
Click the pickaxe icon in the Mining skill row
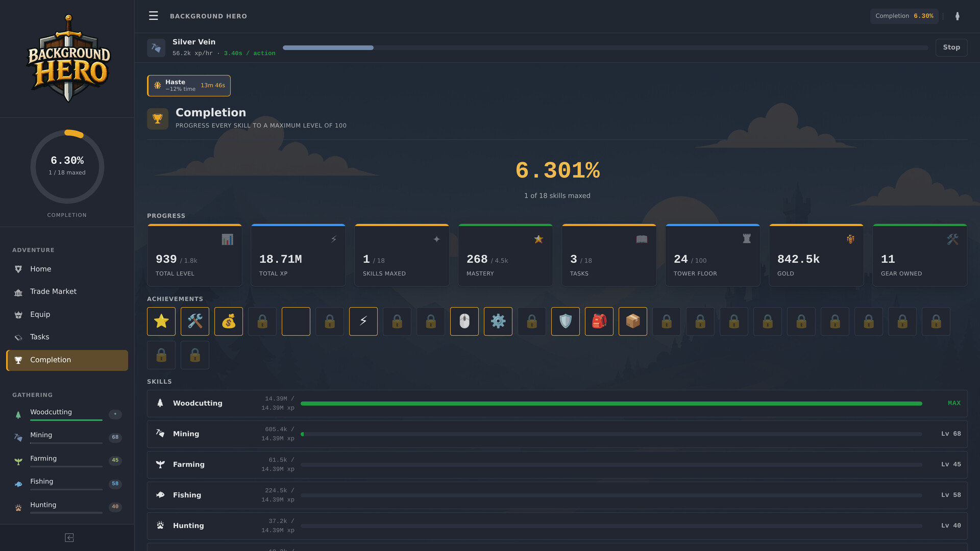pos(160,434)
